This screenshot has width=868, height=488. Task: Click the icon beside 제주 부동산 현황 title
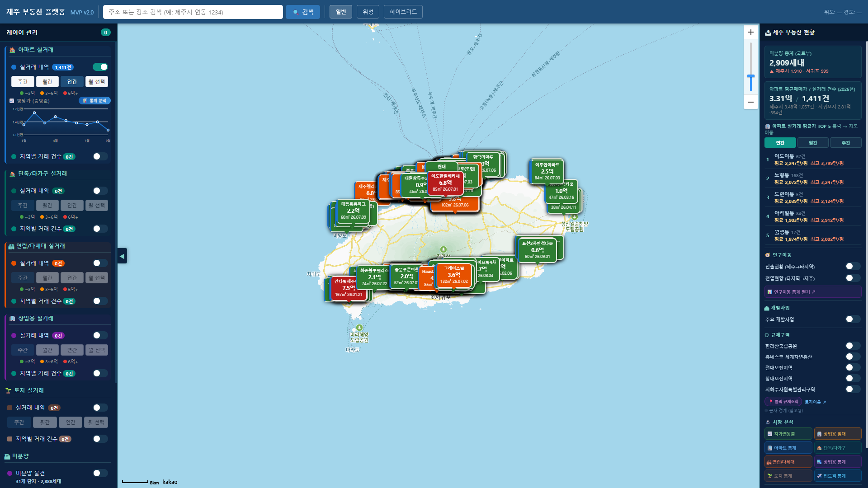pos(768,33)
